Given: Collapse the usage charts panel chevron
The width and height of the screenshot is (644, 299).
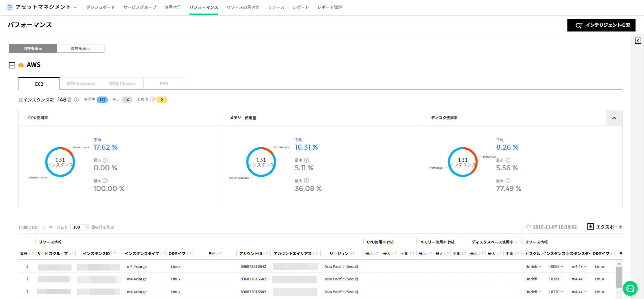Looking at the screenshot, I should coord(614,118).
